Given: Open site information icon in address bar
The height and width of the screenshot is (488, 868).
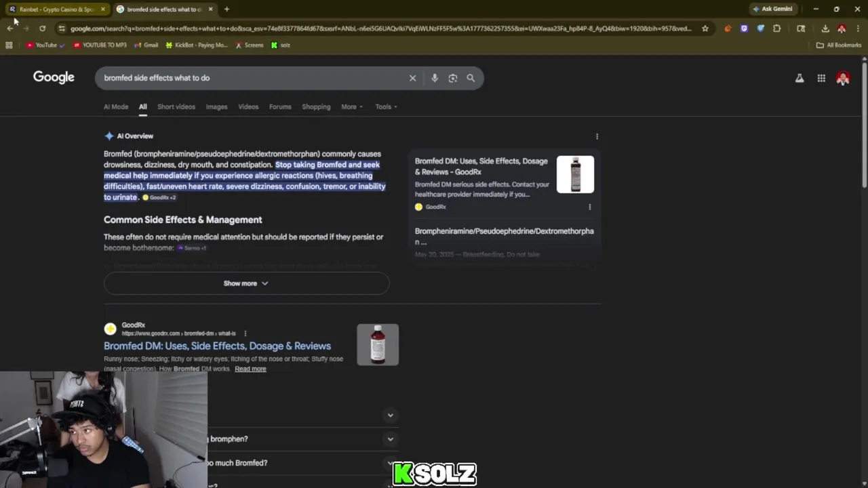Looking at the screenshot, I should click(x=62, y=28).
